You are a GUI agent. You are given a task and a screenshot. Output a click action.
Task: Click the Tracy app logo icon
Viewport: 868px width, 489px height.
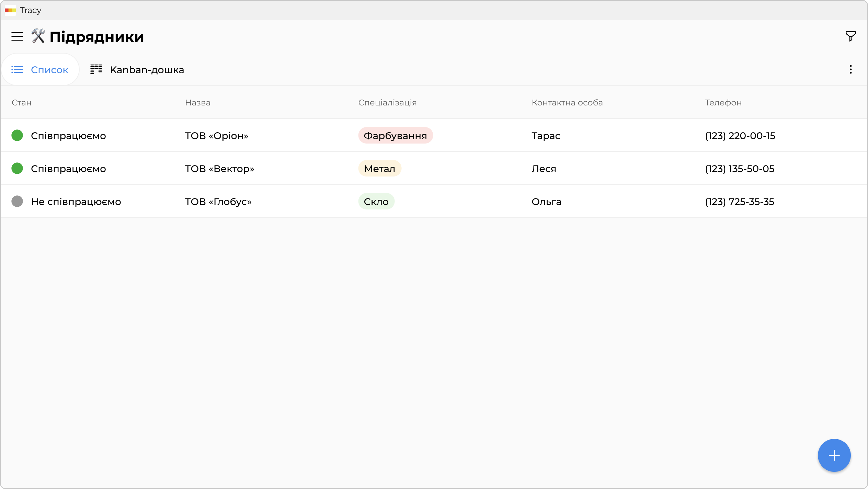click(10, 10)
